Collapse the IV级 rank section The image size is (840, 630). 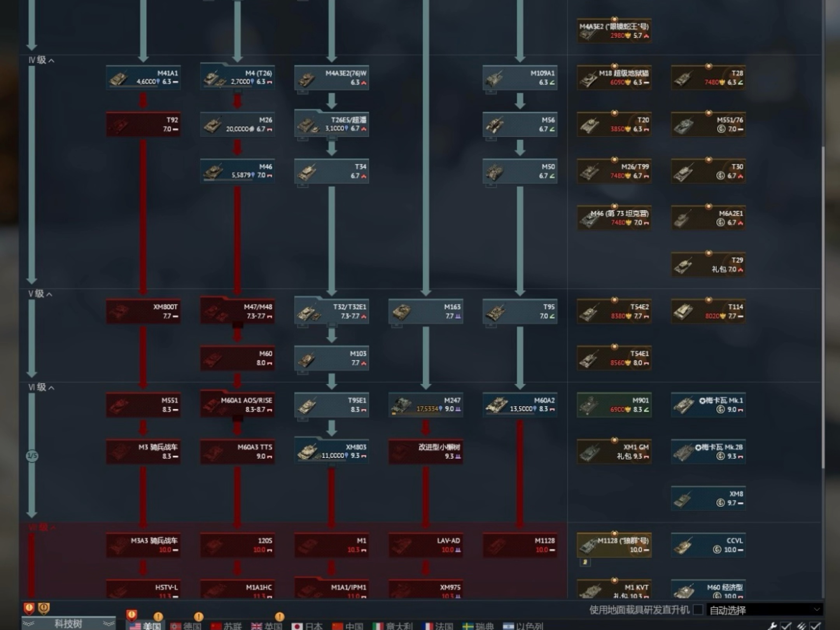pyautogui.click(x=42, y=60)
